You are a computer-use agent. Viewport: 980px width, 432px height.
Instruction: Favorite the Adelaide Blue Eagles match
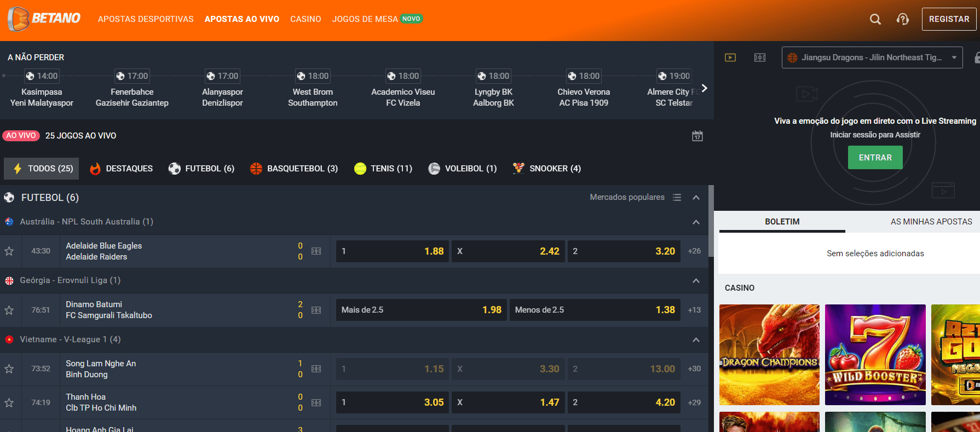[9, 251]
